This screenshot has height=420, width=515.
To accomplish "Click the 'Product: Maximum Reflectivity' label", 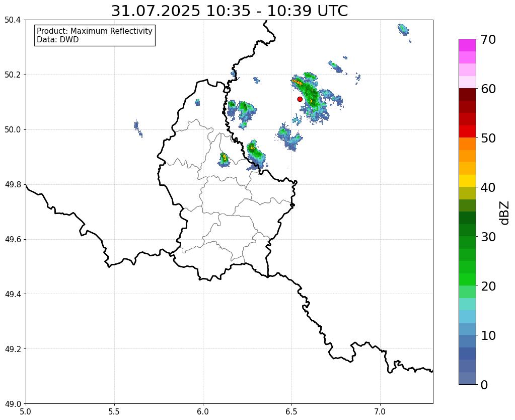I will pyautogui.click(x=95, y=31).
